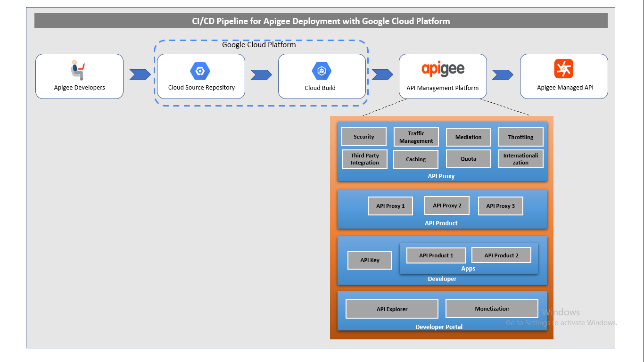Select the Third Party Integration box
The width and height of the screenshot is (644, 362).
click(365, 159)
